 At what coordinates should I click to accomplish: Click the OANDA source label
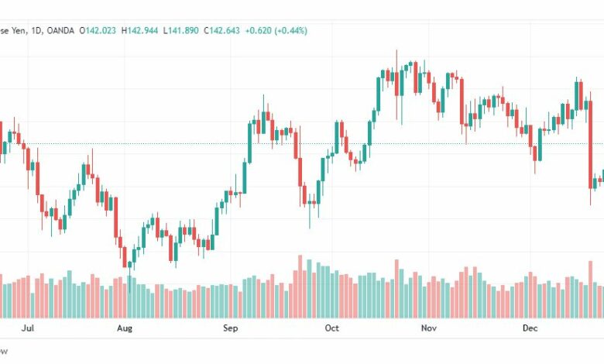[x=60, y=31]
